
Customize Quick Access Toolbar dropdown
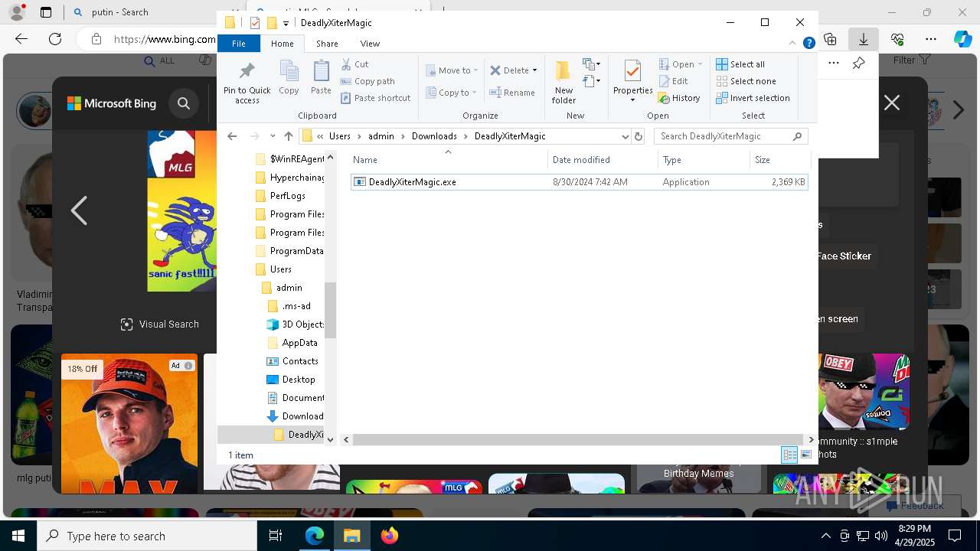286,23
